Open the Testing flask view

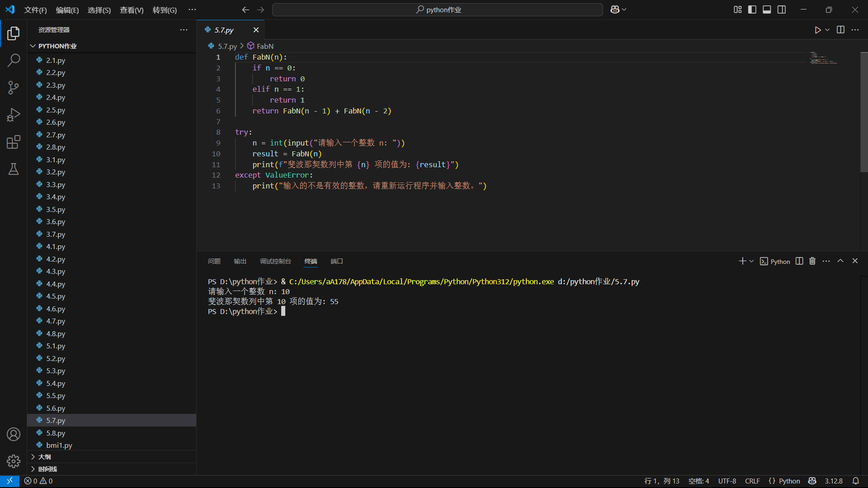pyautogui.click(x=14, y=169)
